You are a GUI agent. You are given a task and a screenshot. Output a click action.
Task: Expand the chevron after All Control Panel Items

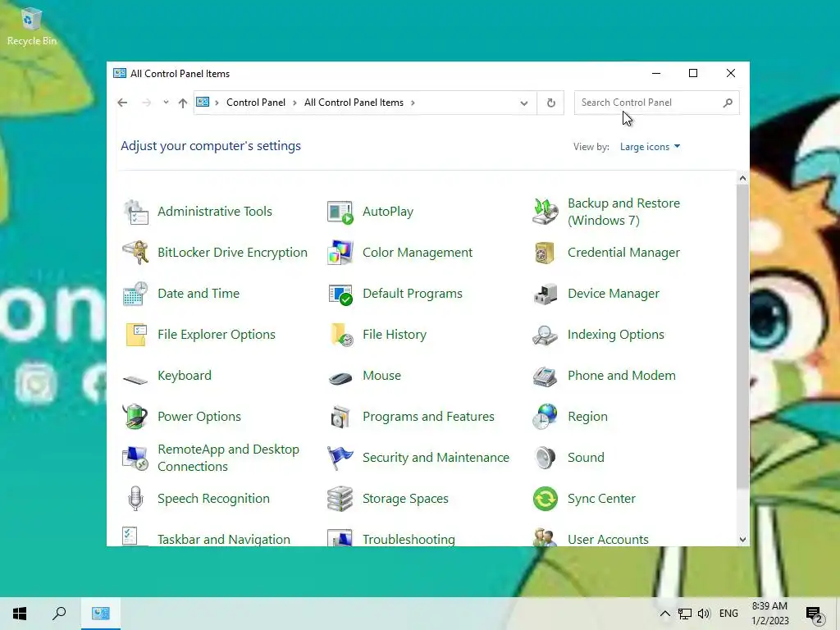[x=413, y=103]
